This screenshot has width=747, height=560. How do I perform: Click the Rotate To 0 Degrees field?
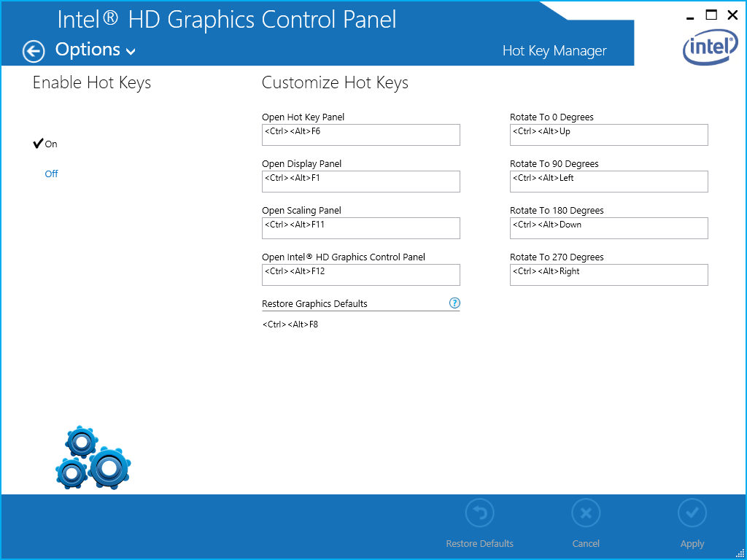click(x=609, y=135)
